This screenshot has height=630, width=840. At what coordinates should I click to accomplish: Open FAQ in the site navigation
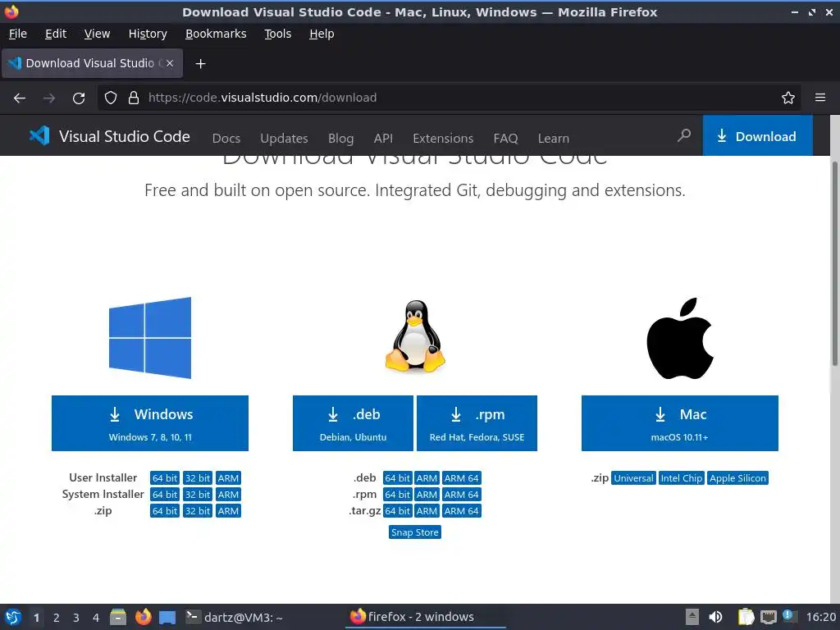505,138
